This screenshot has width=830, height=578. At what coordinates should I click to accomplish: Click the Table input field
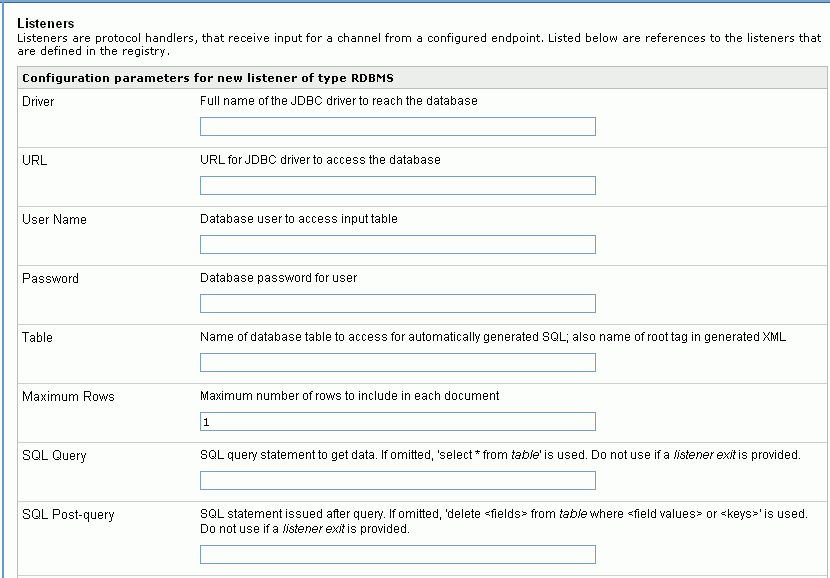click(396, 363)
